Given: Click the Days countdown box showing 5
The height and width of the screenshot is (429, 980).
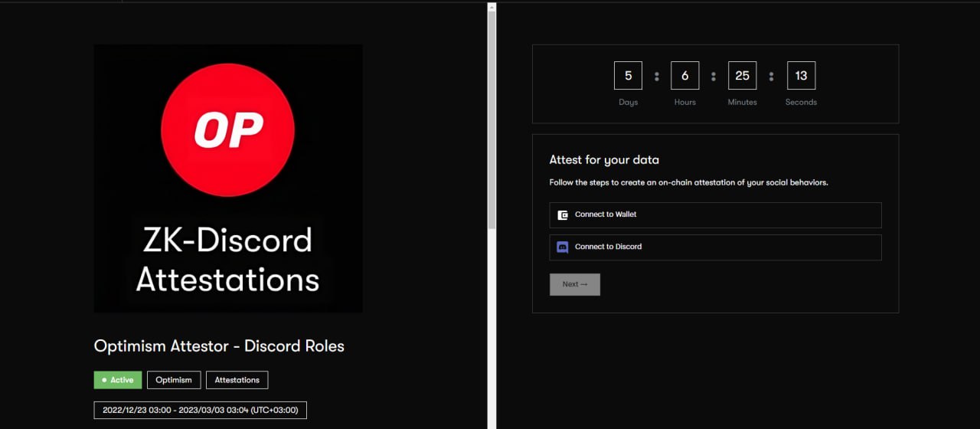Looking at the screenshot, I should pos(628,76).
